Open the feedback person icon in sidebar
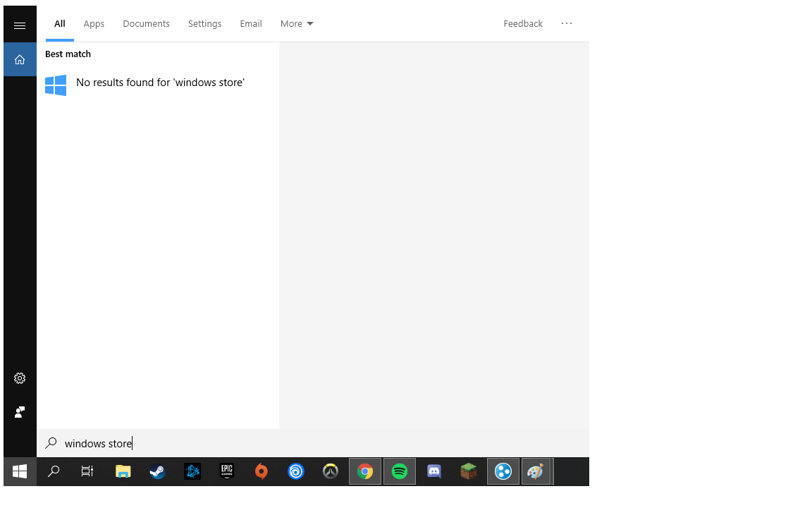This screenshot has width=812, height=508. (20, 412)
